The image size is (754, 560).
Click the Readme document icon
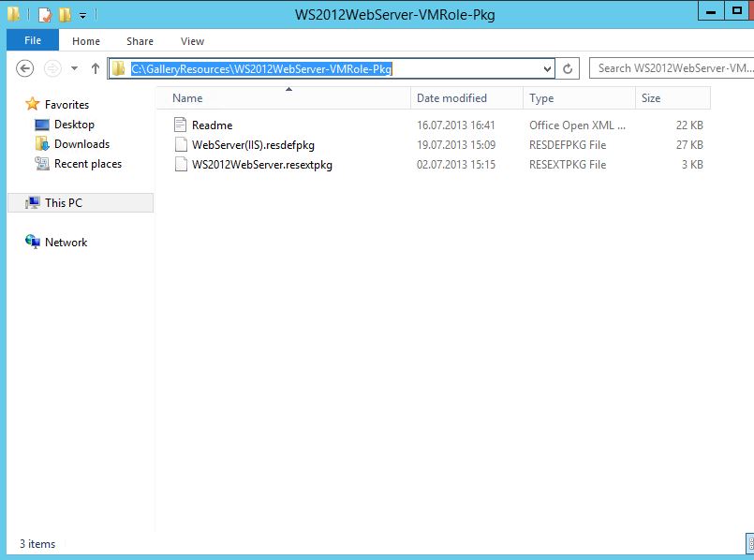coord(181,125)
